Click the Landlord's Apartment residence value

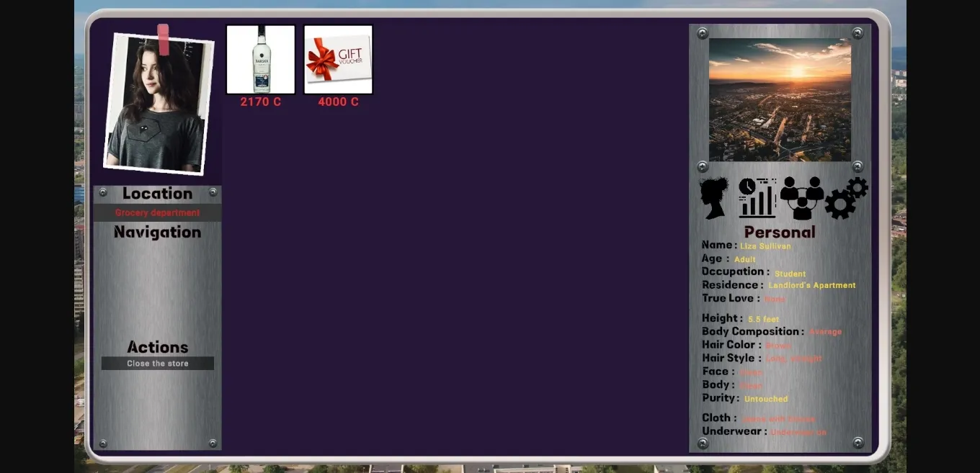click(x=812, y=286)
